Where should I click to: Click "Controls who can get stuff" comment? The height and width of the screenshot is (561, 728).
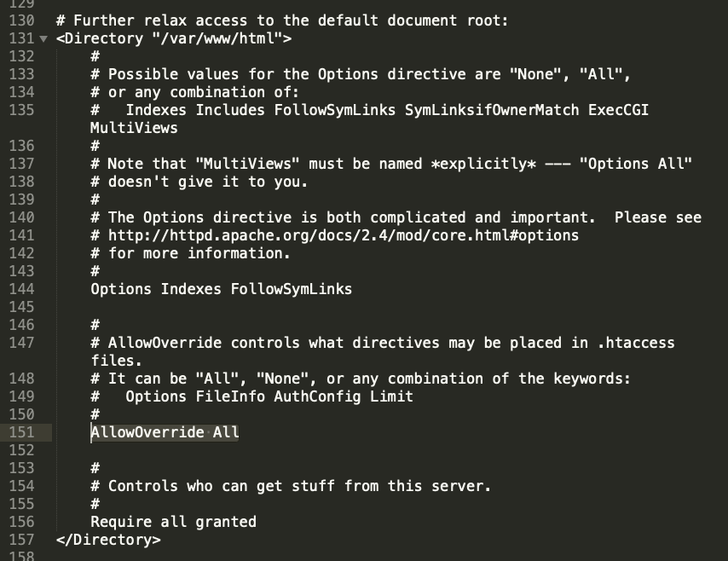pyautogui.click(x=299, y=486)
